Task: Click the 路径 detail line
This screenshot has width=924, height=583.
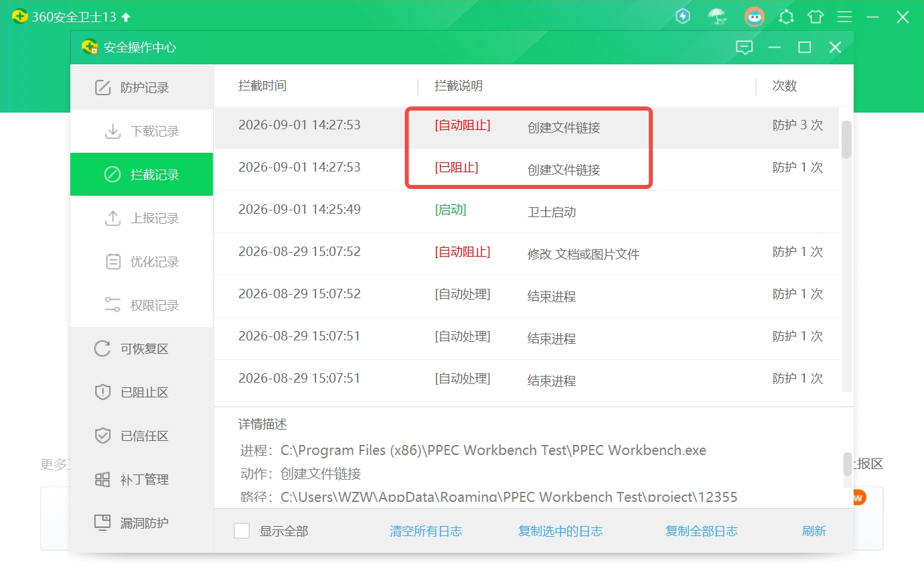Action: (x=489, y=497)
